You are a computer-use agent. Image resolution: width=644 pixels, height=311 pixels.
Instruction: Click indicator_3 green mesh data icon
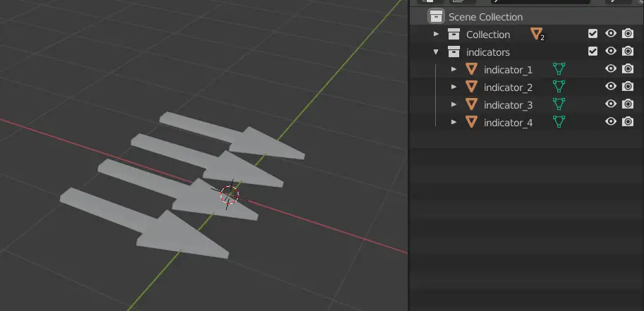click(559, 104)
